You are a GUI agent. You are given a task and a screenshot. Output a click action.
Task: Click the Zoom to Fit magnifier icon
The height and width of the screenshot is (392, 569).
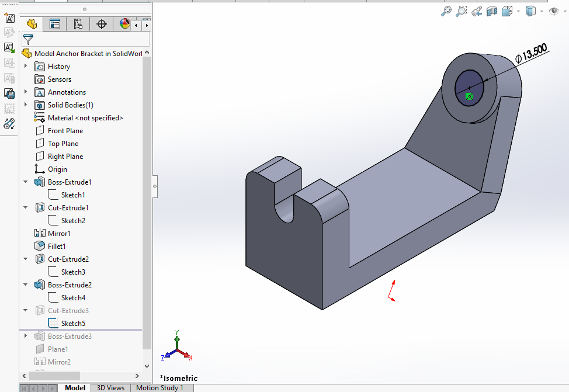coord(446,11)
